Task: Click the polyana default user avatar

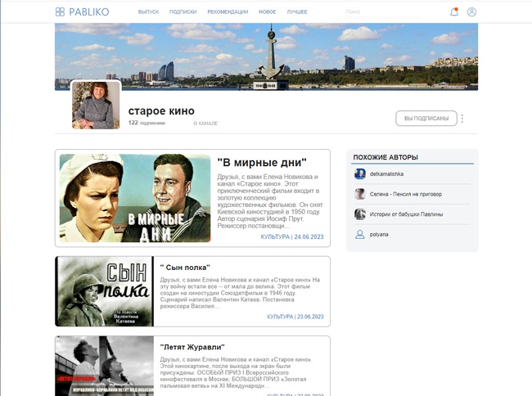Action: [x=359, y=234]
